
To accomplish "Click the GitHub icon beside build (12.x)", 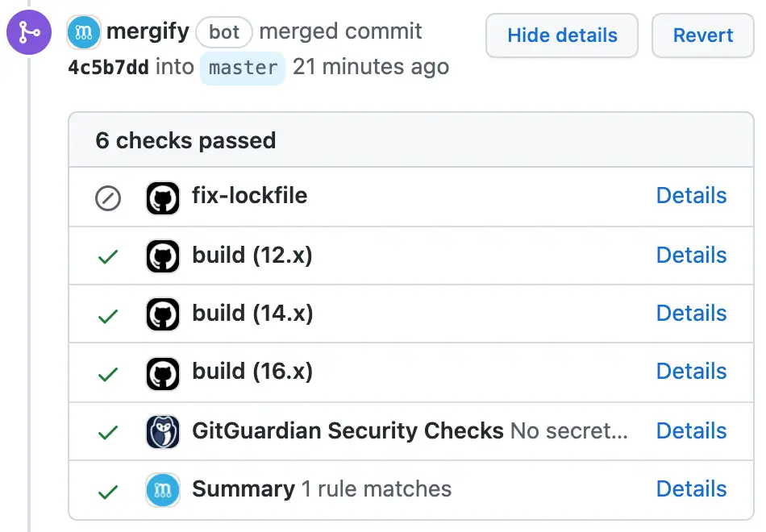I will (163, 256).
